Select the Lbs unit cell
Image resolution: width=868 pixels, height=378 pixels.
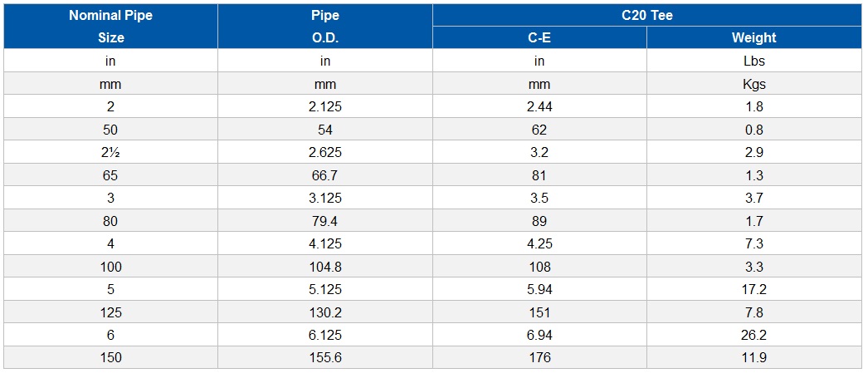tap(754, 61)
